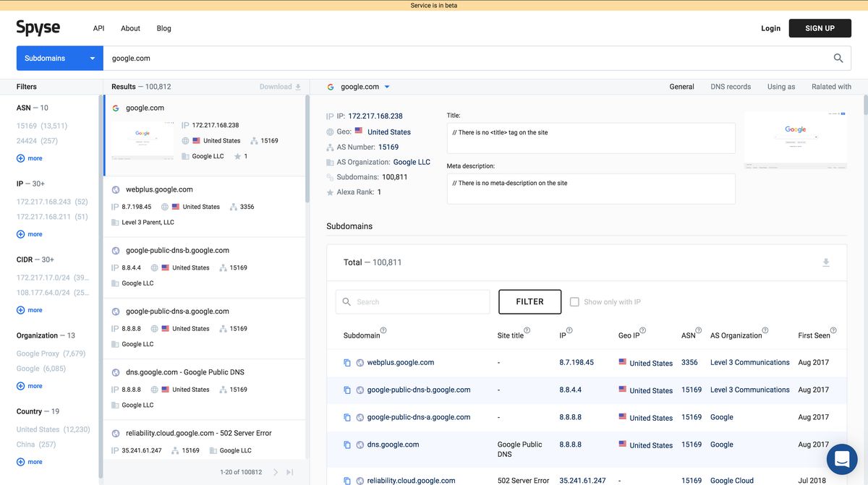Open the support chat bubble icon
This screenshot has height=485, width=868.
coord(841,459)
